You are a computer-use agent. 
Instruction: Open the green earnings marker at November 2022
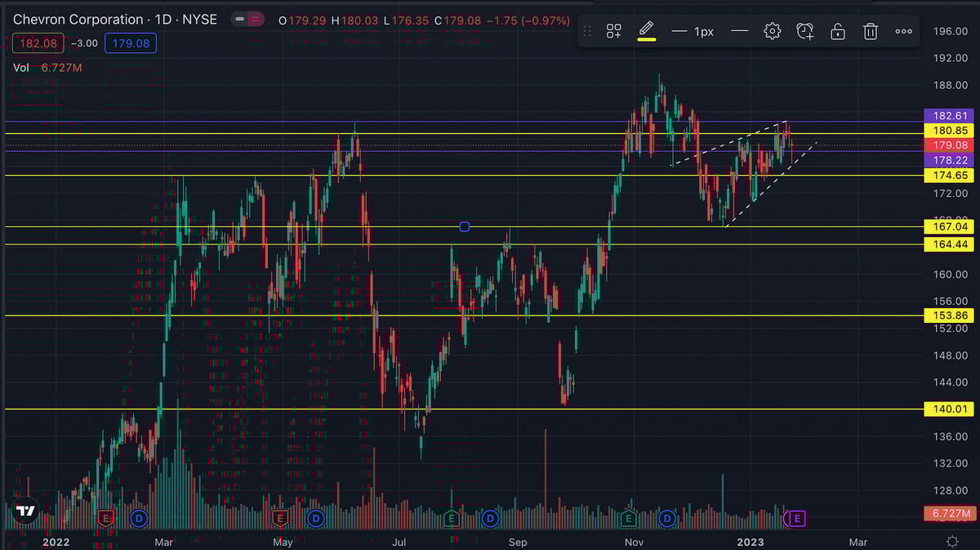tap(629, 518)
